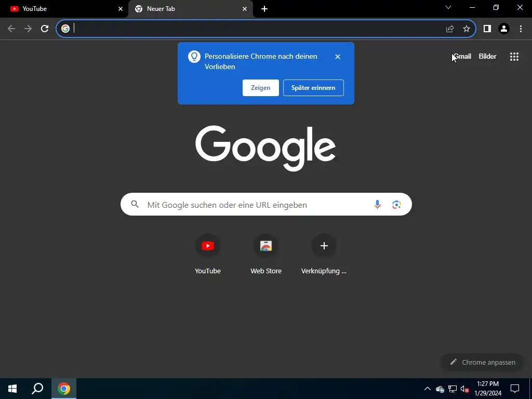Viewport: 532px width, 399px height.
Task: Open the Bilder link
Action: click(x=487, y=56)
